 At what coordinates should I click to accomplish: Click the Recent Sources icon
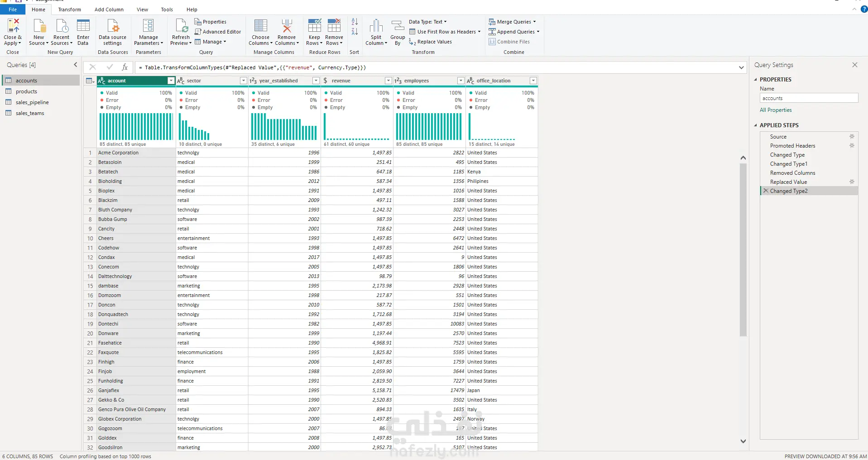click(62, 26)
